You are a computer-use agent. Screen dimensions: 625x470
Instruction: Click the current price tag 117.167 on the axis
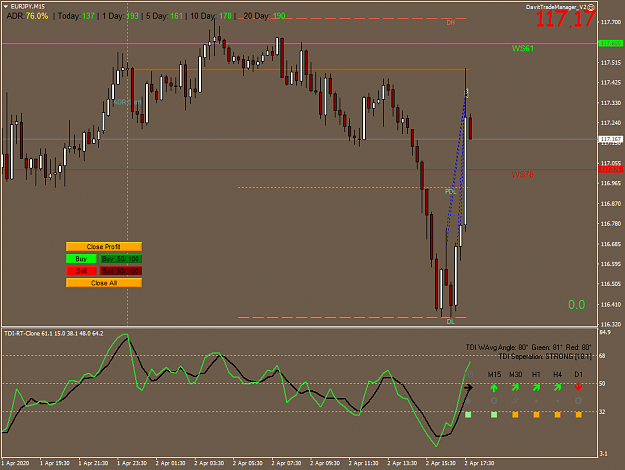tap(611, 139)
